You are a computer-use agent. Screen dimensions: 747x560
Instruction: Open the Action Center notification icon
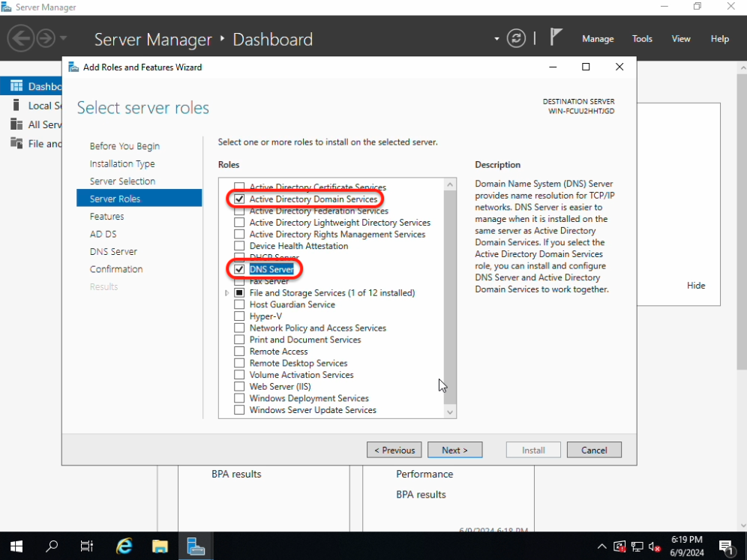click(x=726, y=547)
